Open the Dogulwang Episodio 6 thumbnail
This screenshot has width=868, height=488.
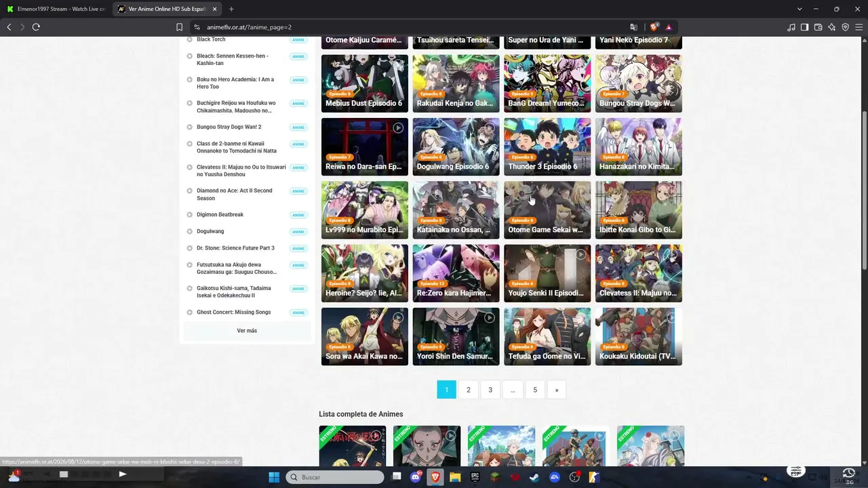(x=456, y=147)
